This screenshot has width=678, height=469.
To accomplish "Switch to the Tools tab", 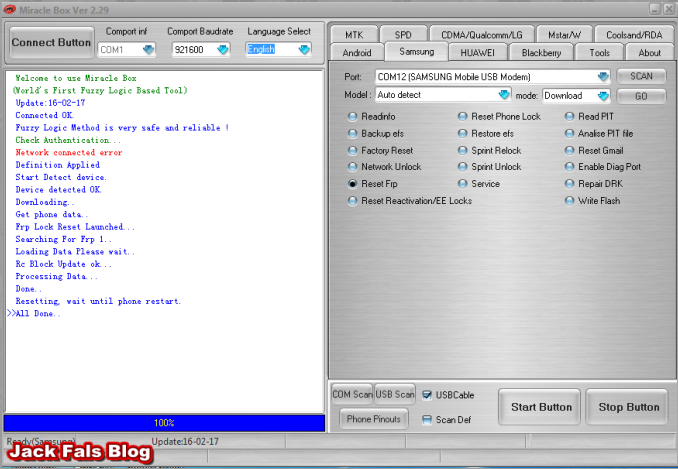I will [599, 53].
